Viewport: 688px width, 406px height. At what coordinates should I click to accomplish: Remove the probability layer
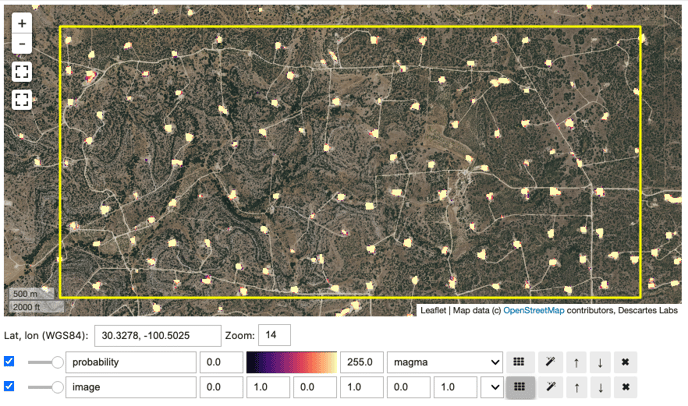click(x=625, y=362)
